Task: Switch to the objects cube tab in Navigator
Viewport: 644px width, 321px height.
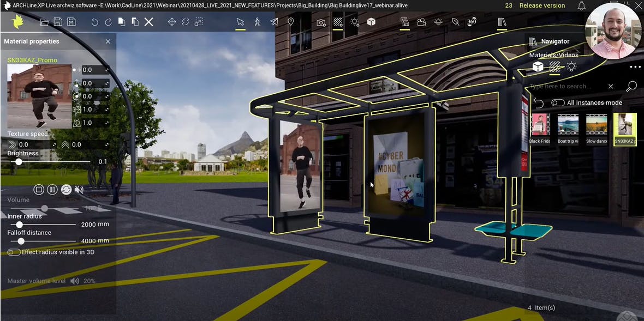Action: (538, 66)
